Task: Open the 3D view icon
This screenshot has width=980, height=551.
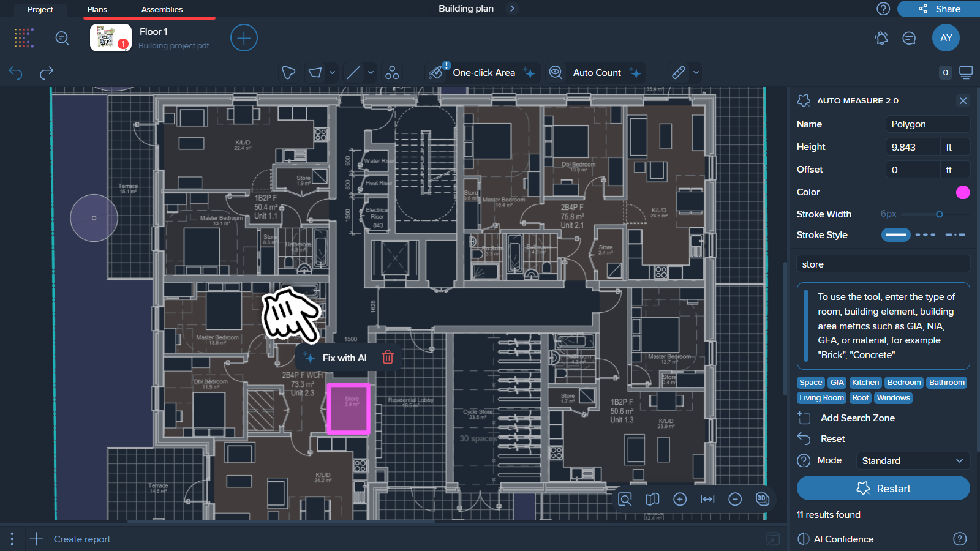Action: pyautogui.click(x=763, y=498)
